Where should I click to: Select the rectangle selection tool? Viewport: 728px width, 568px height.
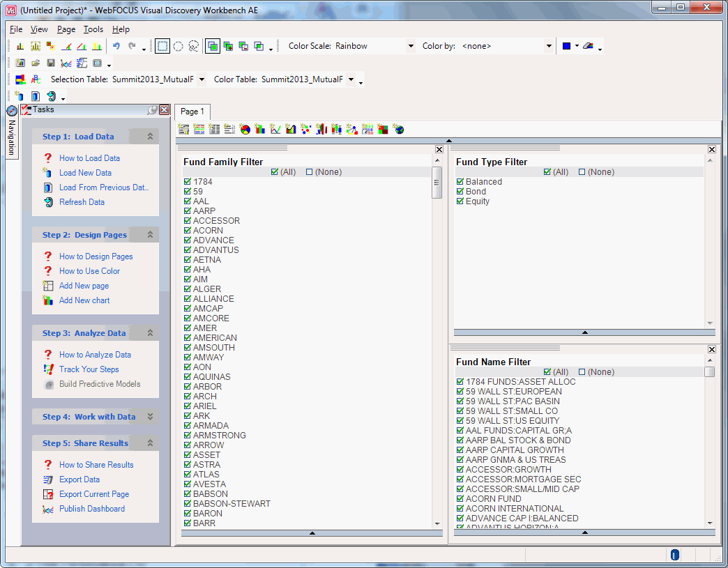point(162,46)
